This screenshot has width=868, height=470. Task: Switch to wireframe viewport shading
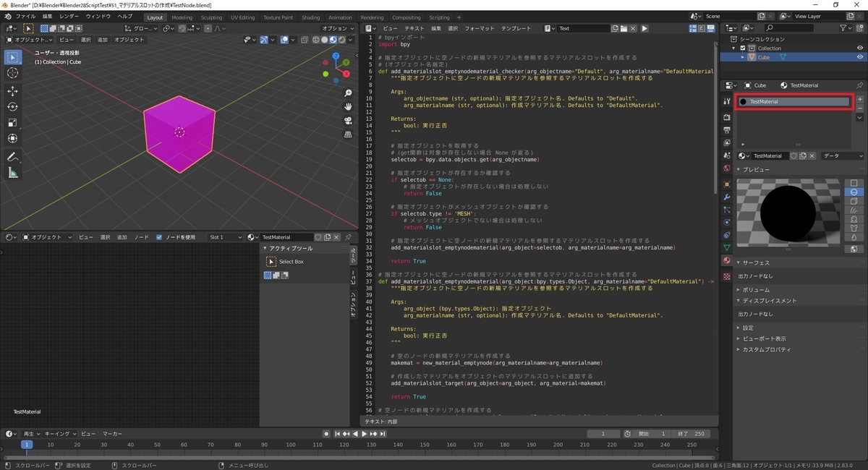click(317, 40)
